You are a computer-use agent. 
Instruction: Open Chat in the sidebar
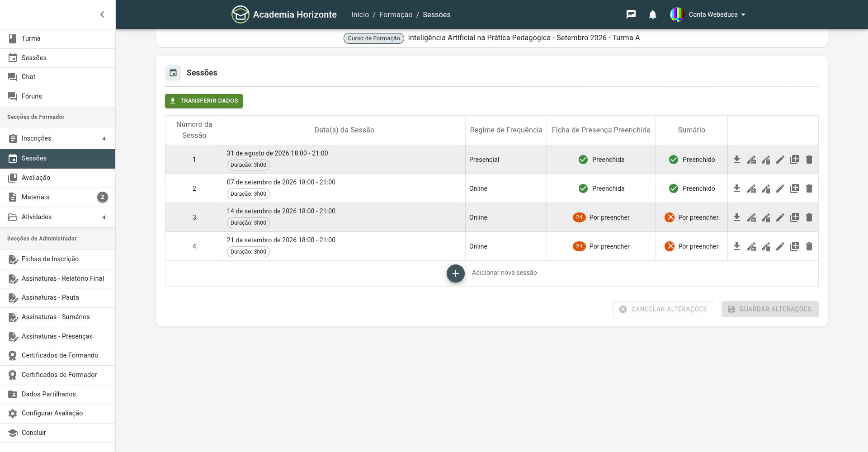click(57, 77)
